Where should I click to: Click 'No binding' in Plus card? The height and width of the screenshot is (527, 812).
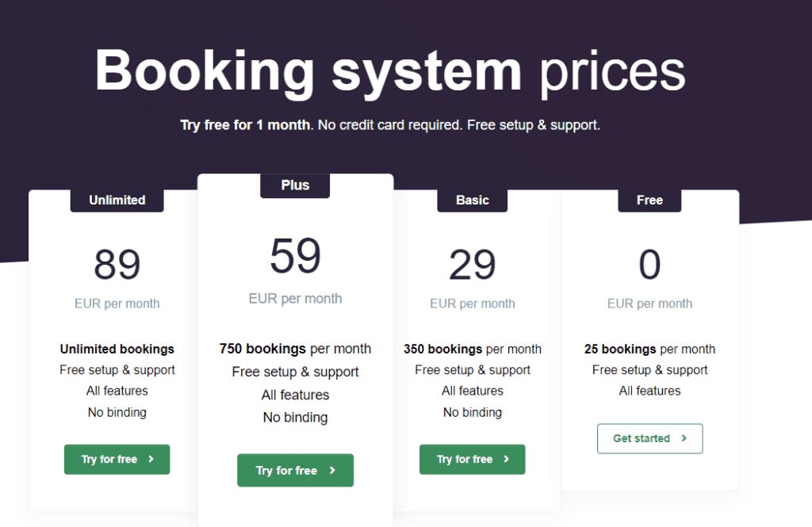tap(295, 418)
